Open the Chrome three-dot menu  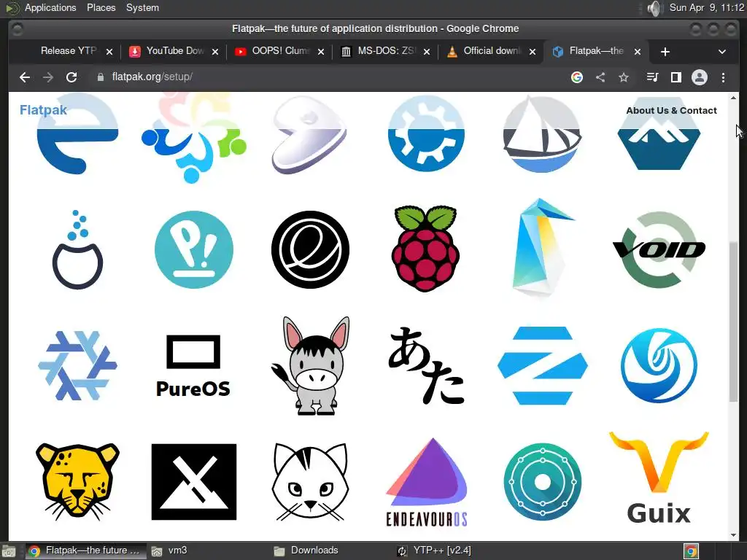723,77
